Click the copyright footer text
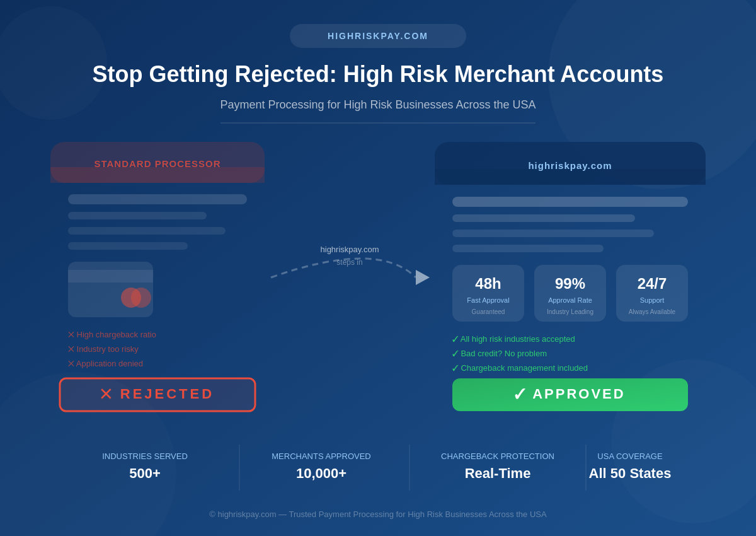Image resolution: width=756 pixels, height=536 pixels. pos(378,515)
